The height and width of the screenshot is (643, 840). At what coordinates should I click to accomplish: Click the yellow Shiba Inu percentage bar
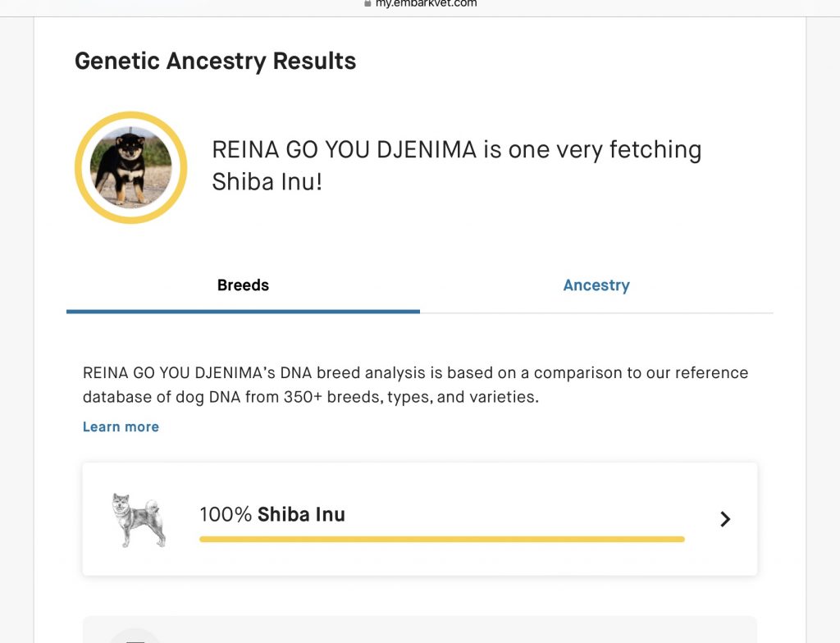point(441,539)
